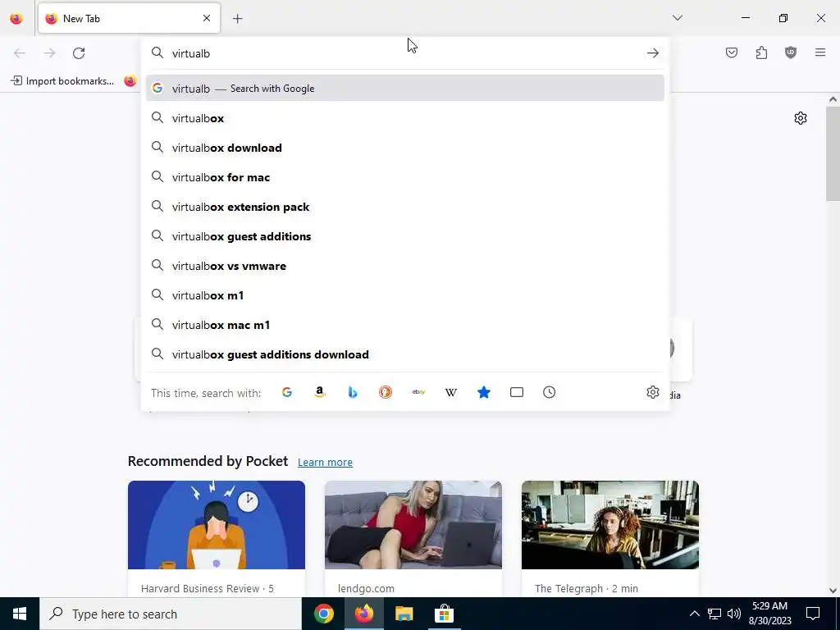Click the scrollbar up arrow
Image resolution: width=840 pixels, height=630 pixels.
[x=833, y=99]
